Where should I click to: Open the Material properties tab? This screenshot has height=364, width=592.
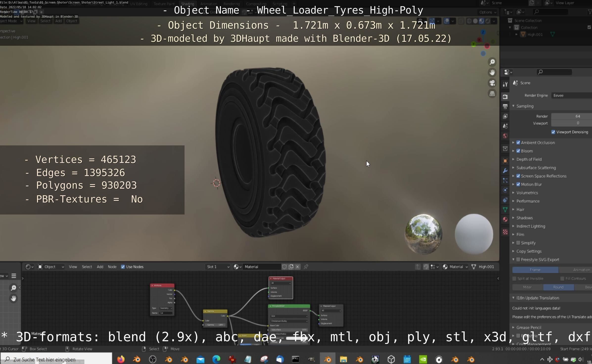coord(505,219)
